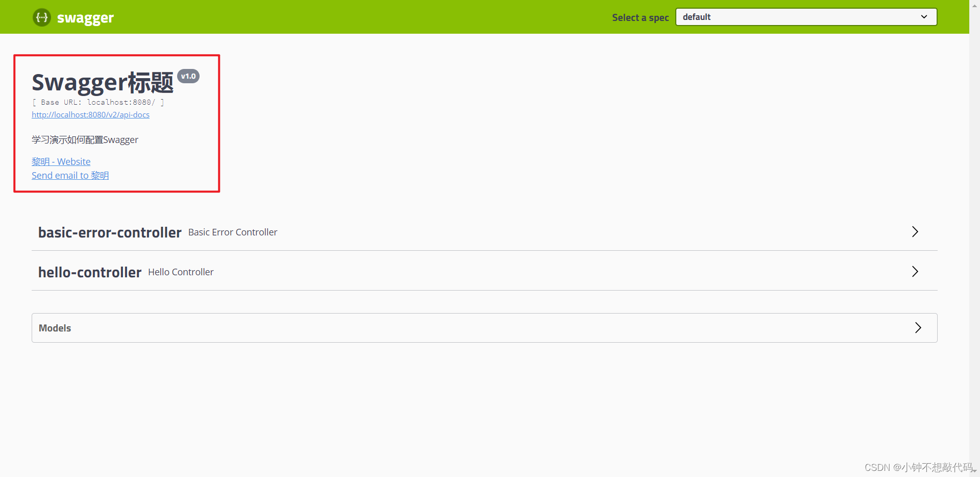
Task: Click the Swagger标题 title heading
Action: point(103,83)
